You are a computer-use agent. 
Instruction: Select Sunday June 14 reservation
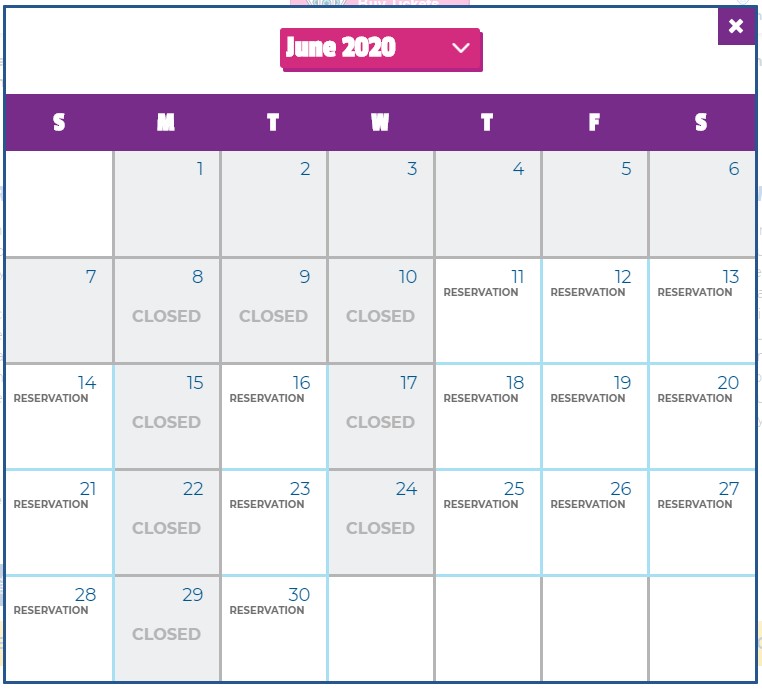coord(59,416)
